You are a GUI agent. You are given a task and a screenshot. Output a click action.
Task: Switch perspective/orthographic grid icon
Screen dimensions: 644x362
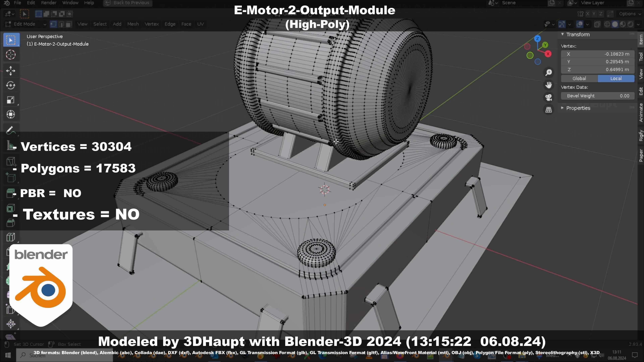[x=549, y=110]
